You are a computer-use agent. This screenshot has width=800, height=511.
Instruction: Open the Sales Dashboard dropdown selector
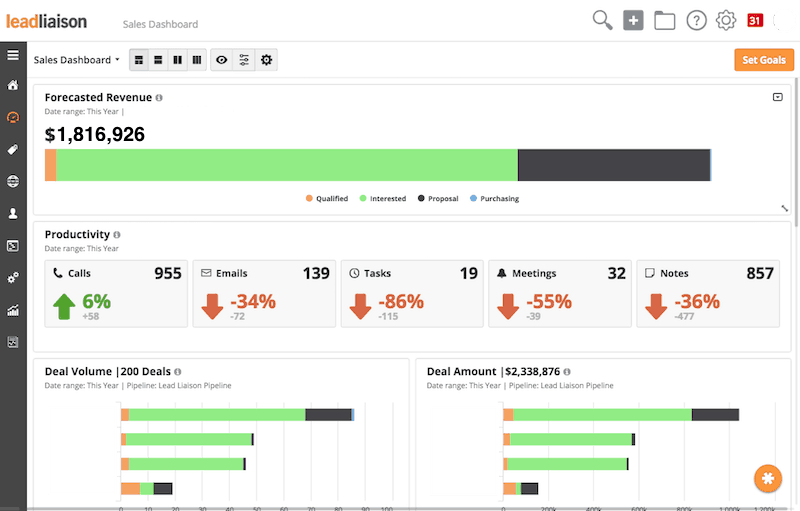click(x=77, y=60)
